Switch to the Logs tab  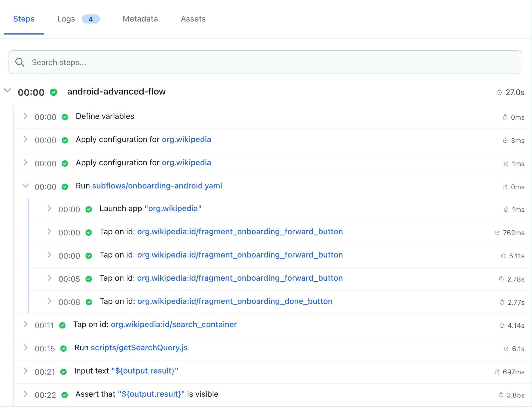click(66, 19)
